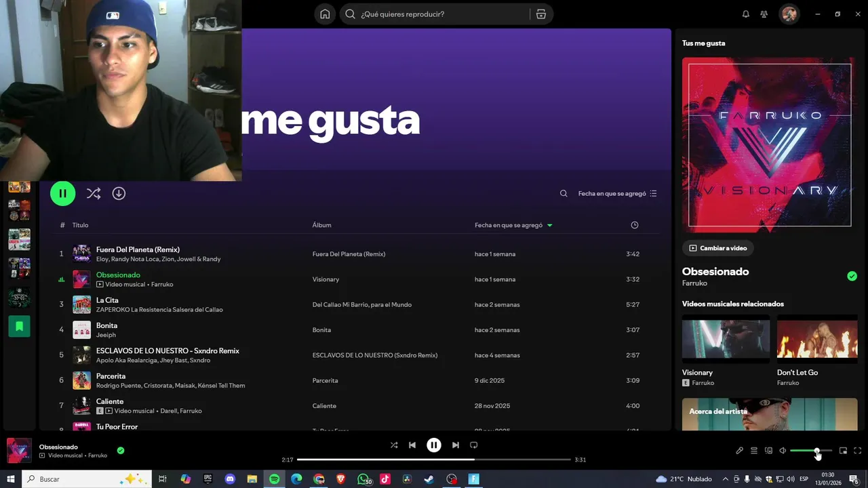Image resolution: width=868 pixels, height=488 pixels.
Task: Pause the playlist with the big green button
Action: point(62,193)
